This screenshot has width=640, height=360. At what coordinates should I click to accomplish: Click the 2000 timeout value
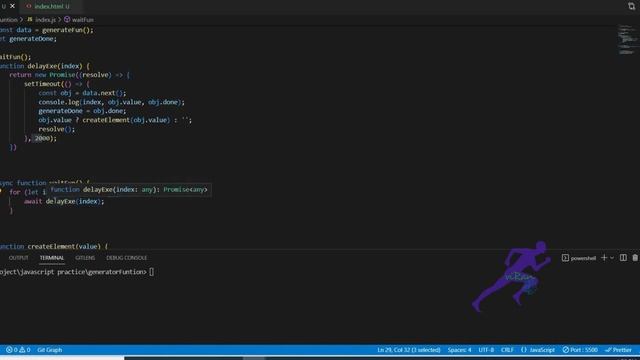tap(42, 138)
